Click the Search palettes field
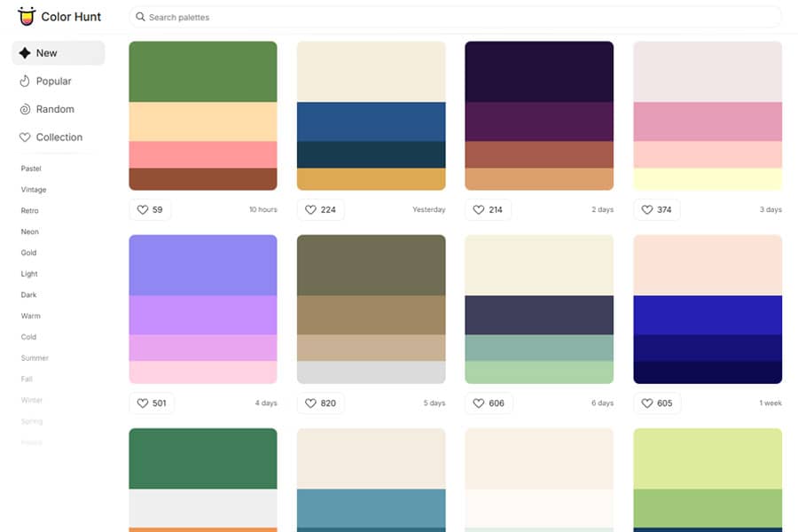 (x=455, y=17)
